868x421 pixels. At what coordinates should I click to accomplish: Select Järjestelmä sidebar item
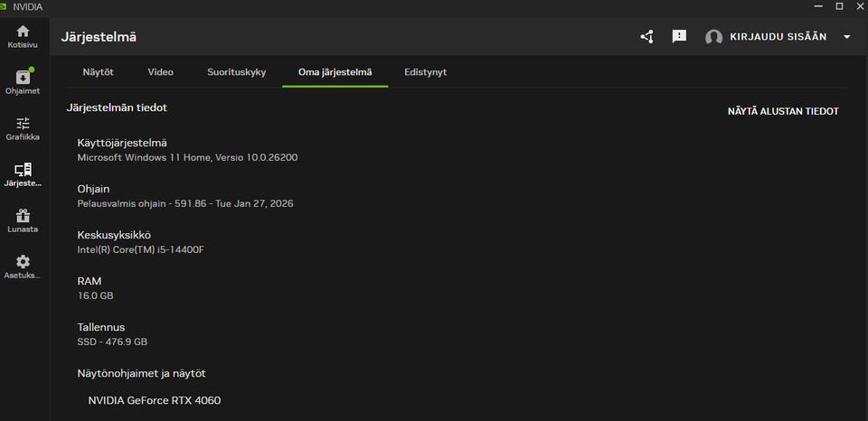coord(23,174)
